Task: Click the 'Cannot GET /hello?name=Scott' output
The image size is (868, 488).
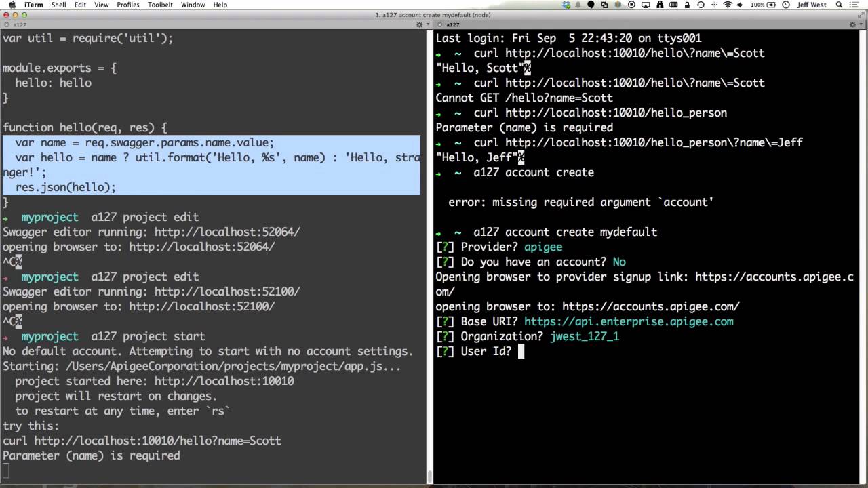Action: (x=524, y=98)
